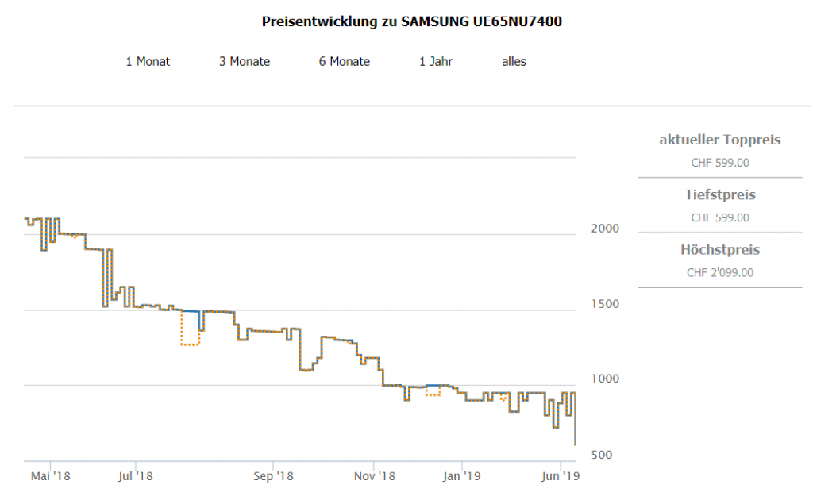This screenshot has height=504, width=813.
Task: Switch chart to 3 Monate range
Action: (245, 62)
